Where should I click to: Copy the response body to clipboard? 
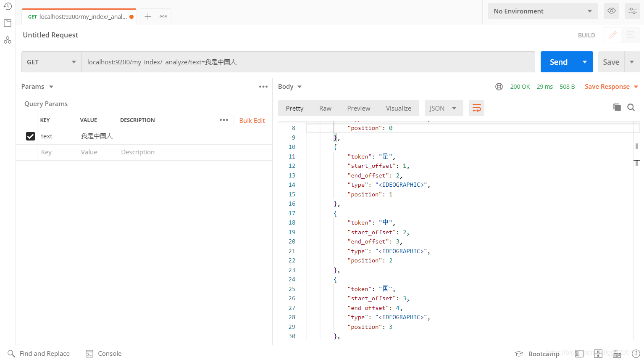[x=617, y=107]
